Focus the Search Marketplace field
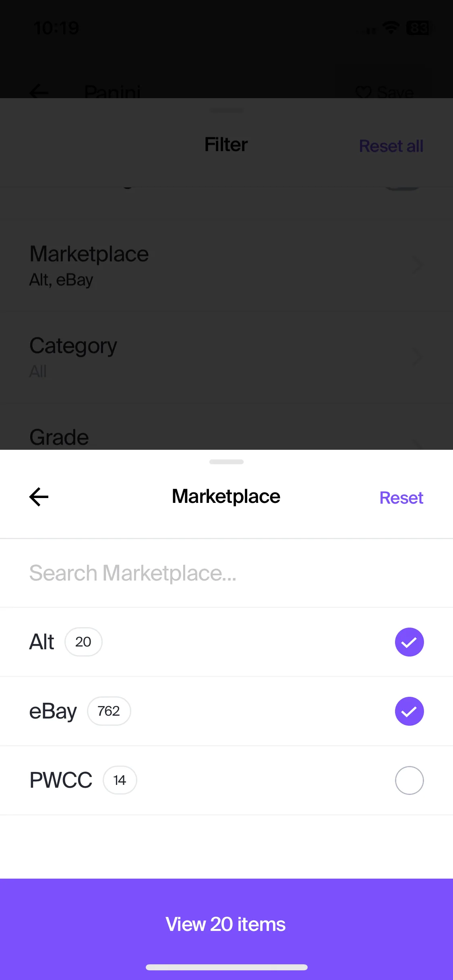The height and width of the screenshot is (980, 453). [226, 573]
